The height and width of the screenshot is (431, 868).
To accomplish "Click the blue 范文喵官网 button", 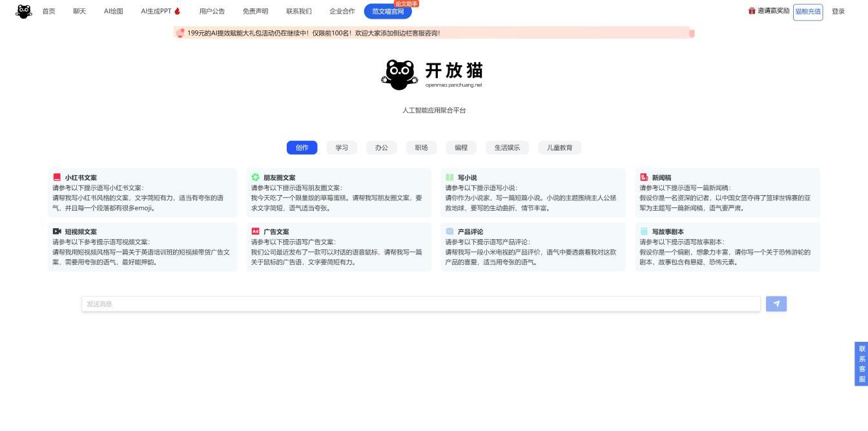I will click(388, 11).
